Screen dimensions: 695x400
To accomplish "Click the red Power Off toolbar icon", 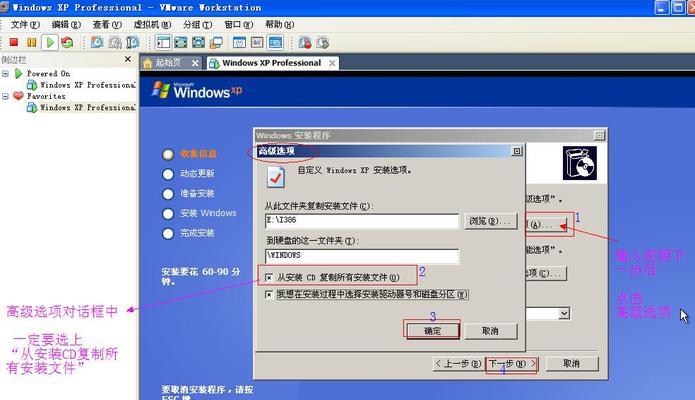I will tap(14, 43).
